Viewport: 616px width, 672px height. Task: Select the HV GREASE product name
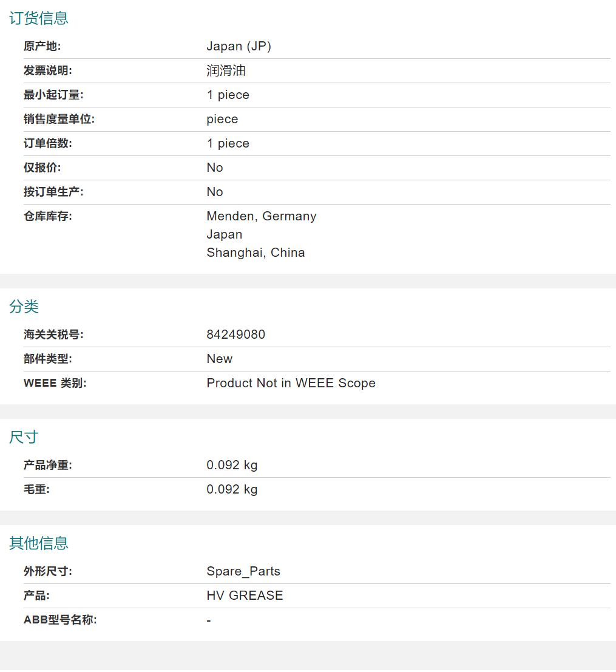point(245,596)
